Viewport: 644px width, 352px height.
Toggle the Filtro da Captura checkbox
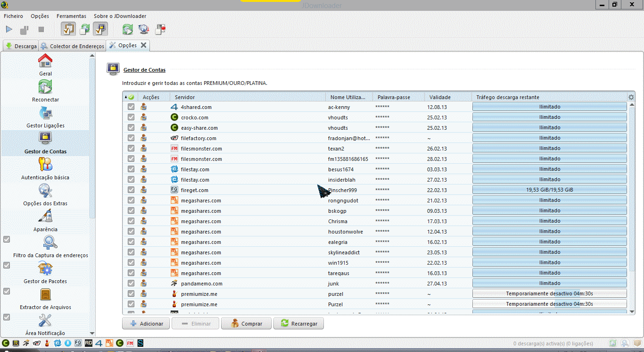7,239
